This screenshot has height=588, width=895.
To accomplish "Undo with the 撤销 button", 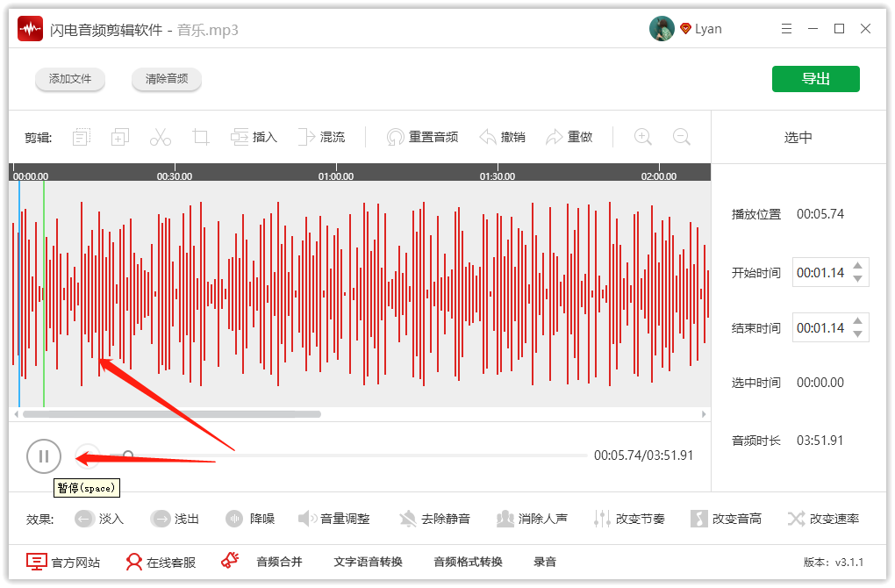I will click(502, 137).
